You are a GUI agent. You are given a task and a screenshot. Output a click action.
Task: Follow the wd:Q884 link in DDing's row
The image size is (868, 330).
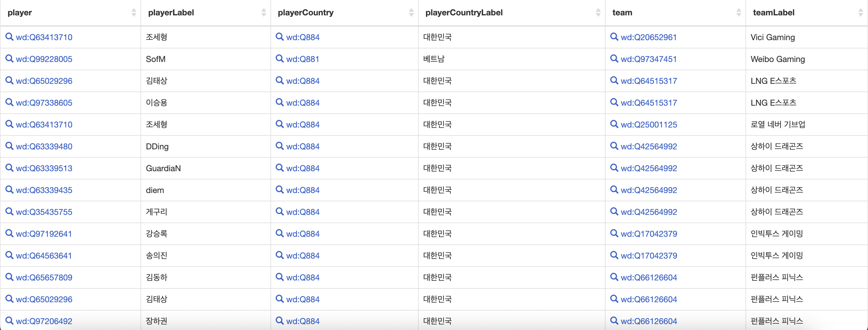303,146
